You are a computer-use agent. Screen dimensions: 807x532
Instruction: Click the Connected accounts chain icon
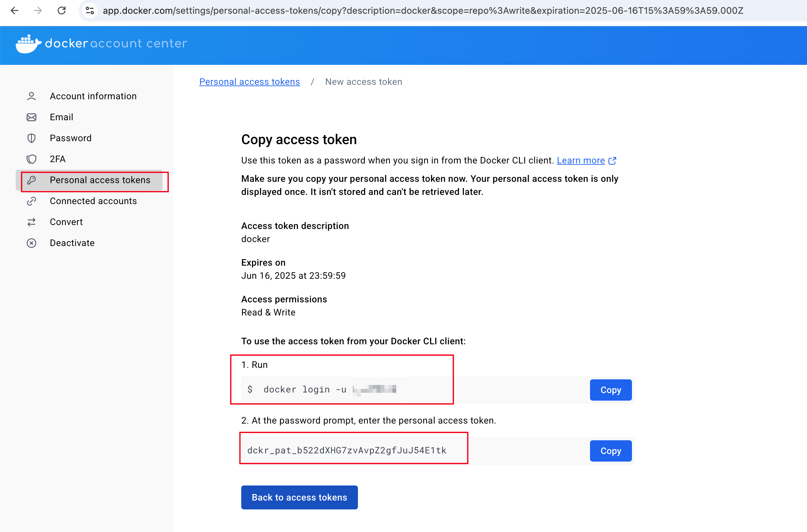31,201
